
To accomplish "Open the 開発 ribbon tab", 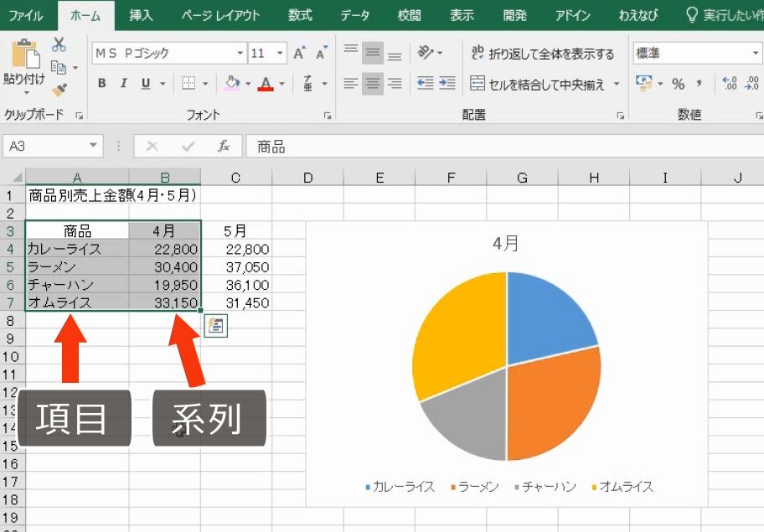I will [x=514, y=14].
